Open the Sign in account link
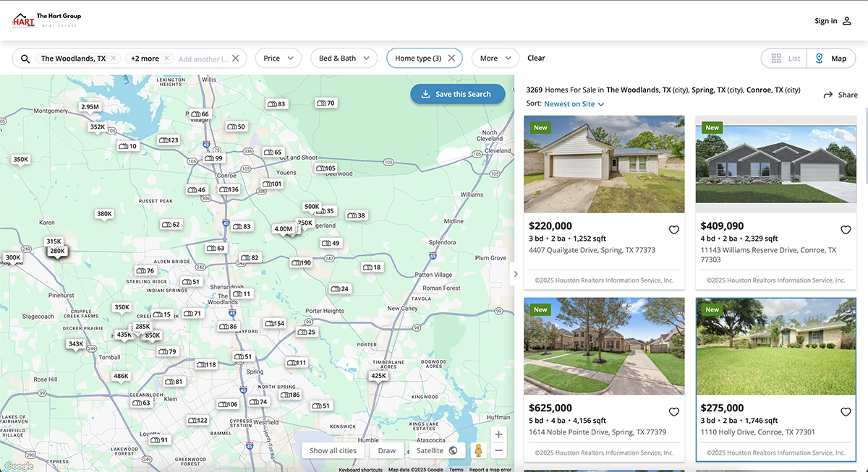 (833, 21)
